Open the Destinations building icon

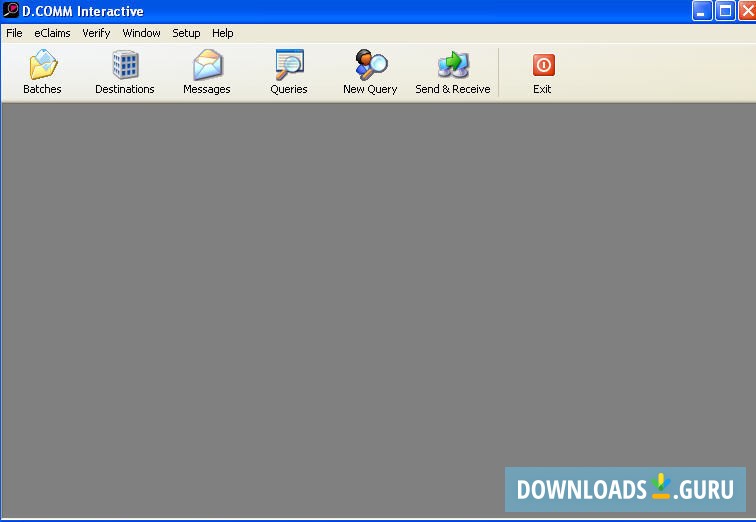pos(125,65)
